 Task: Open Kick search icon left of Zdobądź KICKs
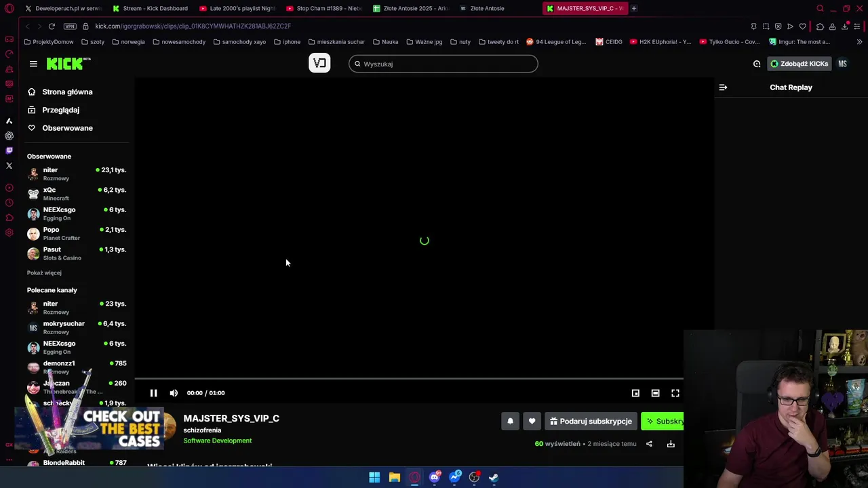click(757, 64)
